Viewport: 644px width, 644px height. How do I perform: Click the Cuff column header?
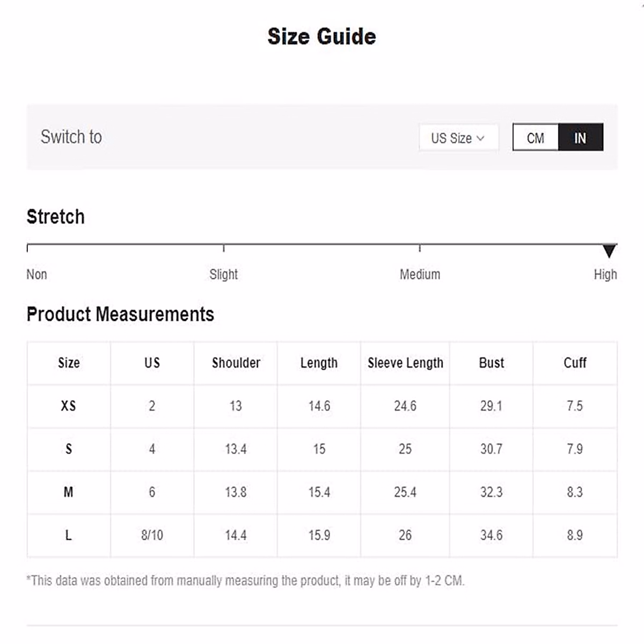pos(575,363)
